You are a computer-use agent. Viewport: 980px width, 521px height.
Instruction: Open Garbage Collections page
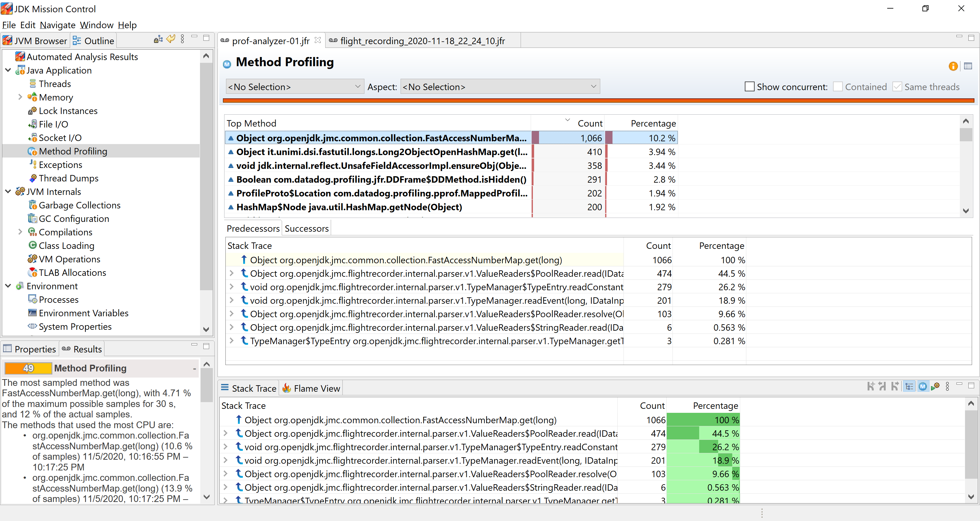pos(80,205)
